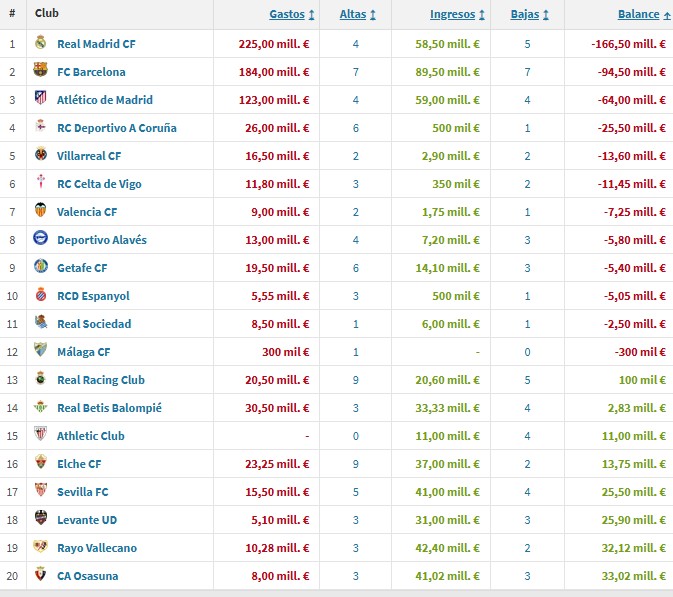
Task: Click Getafe CF's 19,50 mill. € spending
Action: (x=277, y=268)
